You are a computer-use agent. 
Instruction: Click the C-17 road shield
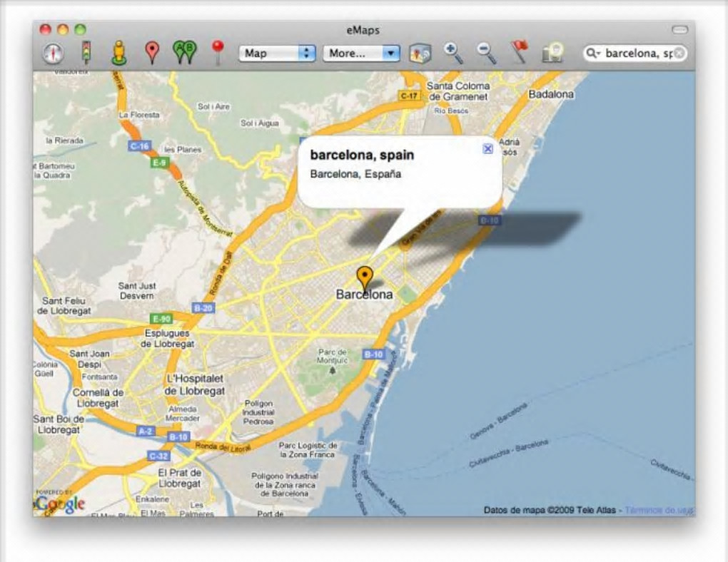[409, 96]
